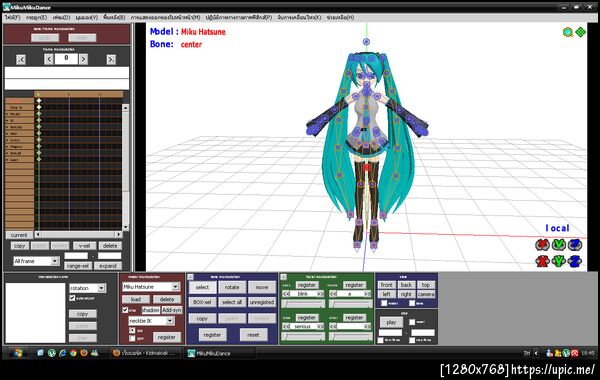Click the lower blue Z move axis icon

tap(575, 261)
